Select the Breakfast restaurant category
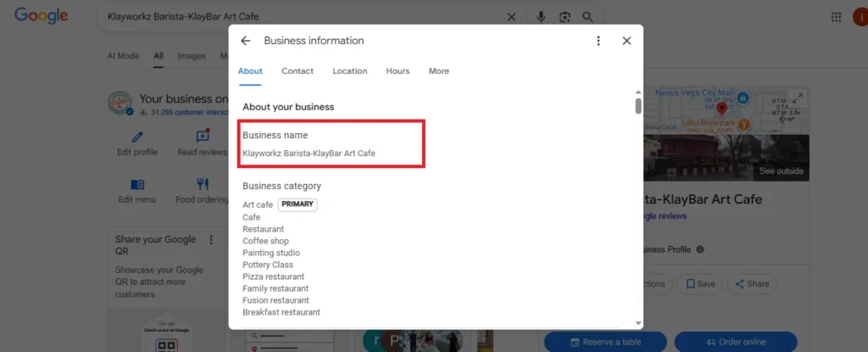Screen dimensions: 868x352 coord(281,312)
